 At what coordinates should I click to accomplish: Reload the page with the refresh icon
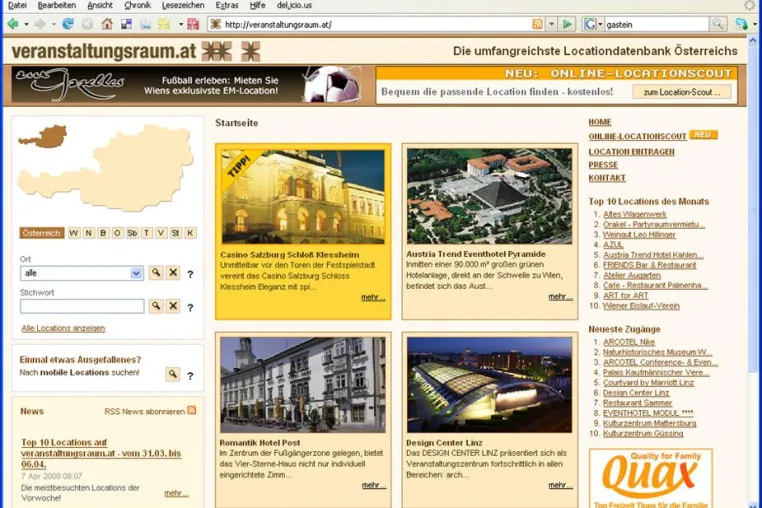click(x=68, y=24)
